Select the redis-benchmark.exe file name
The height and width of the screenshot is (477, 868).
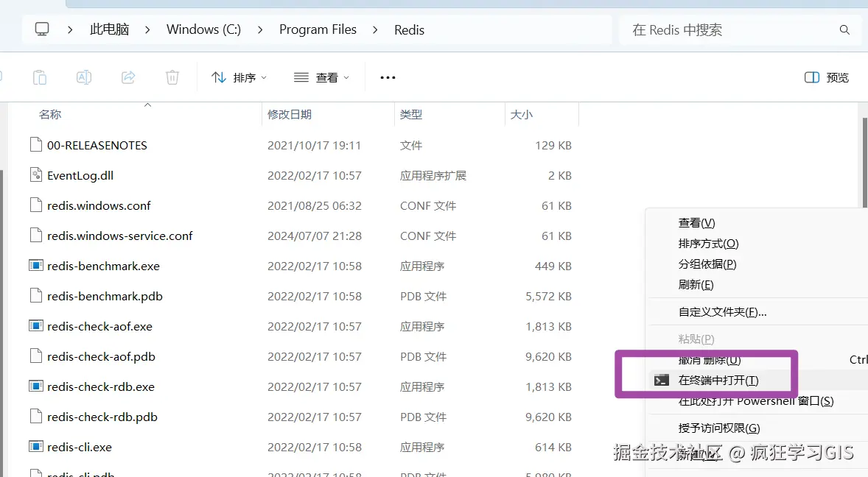tap(103, 266)
